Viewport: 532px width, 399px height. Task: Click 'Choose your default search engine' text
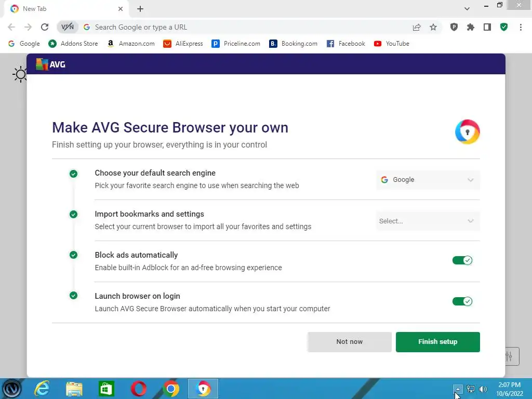point(155,172)
